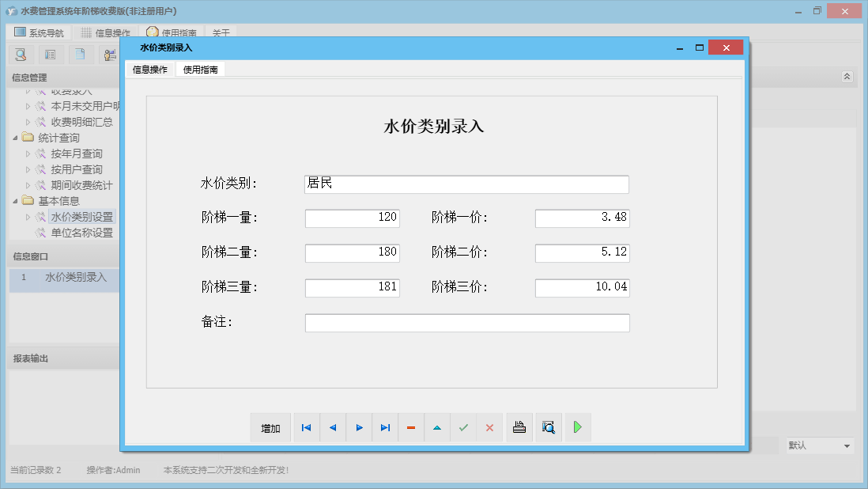Click the printer icon
The width and height of the screenshot is (868, 489).
(519, 428)
